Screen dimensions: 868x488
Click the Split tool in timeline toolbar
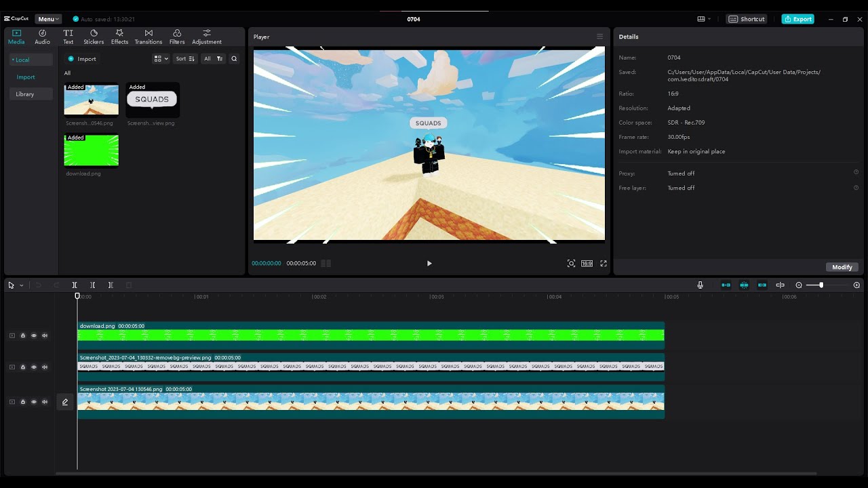[75, 285]
